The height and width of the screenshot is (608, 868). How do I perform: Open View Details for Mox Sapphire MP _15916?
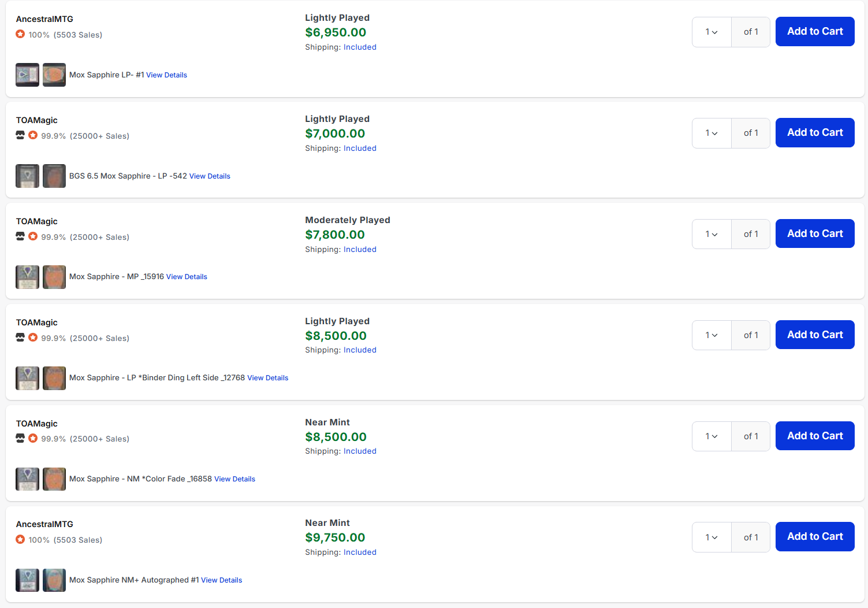coord(187,277)
